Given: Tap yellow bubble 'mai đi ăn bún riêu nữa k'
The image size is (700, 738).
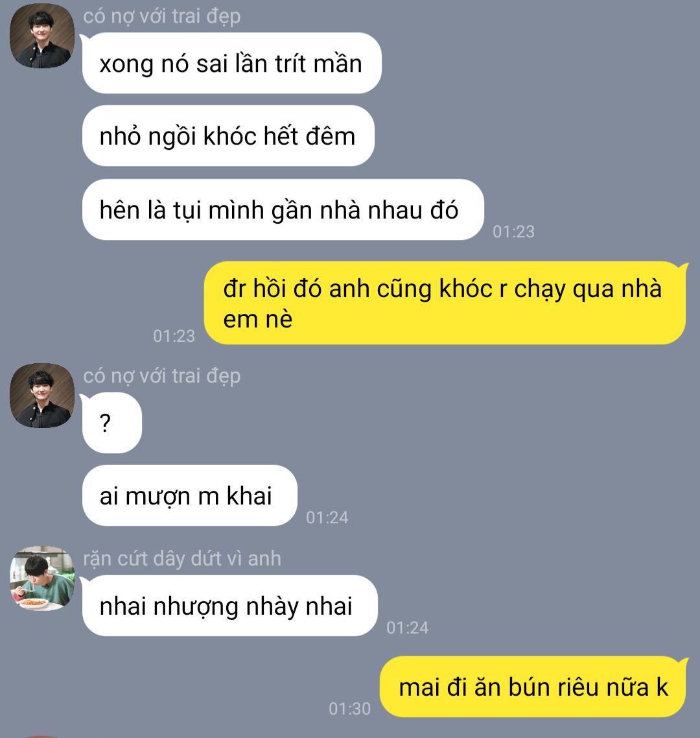Looking at the screenshot, I should coord(533,687).
